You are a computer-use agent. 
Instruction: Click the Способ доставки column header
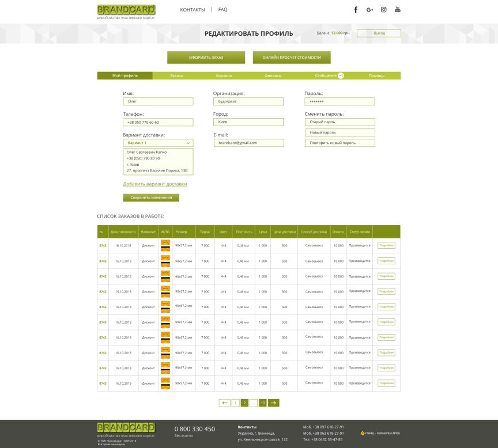[314, 232]
